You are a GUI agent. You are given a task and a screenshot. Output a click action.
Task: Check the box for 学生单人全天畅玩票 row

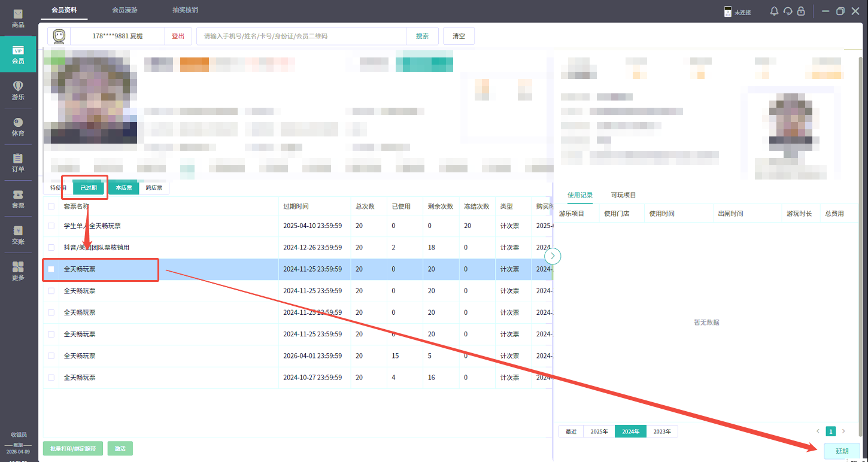pos(51,226)
